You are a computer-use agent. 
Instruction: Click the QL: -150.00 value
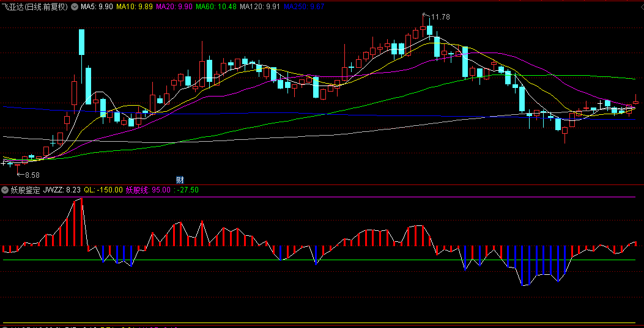pos(103,190)
